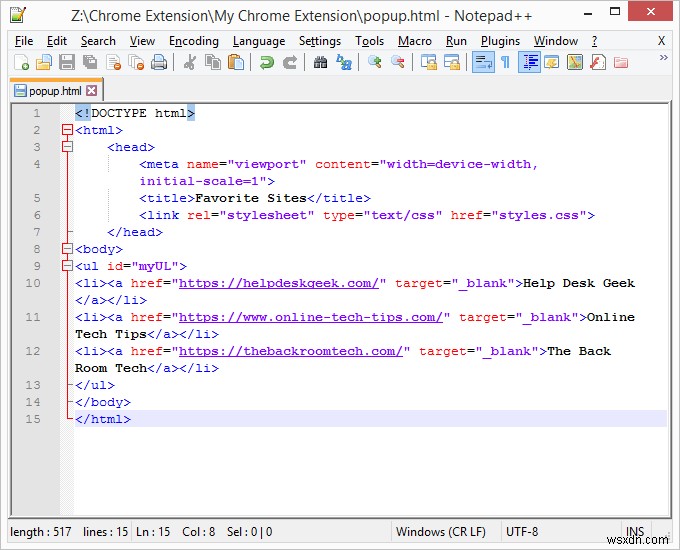Copy selection toolbar icon

pos(212,62)
